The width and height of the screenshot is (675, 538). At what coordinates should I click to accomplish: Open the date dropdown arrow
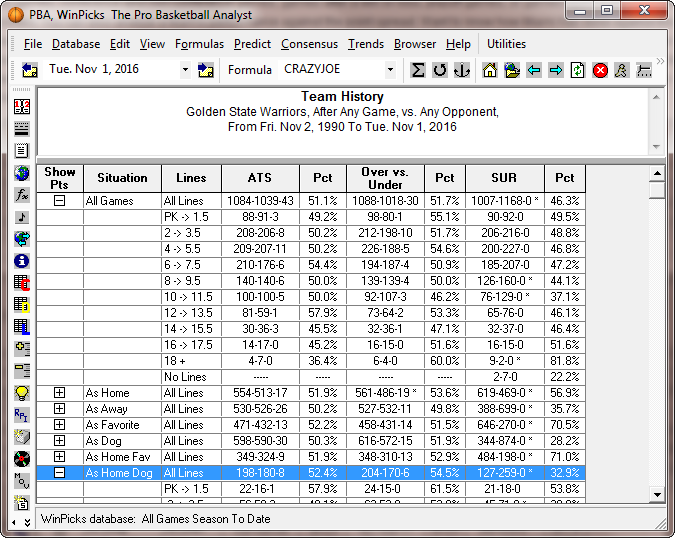185,69
